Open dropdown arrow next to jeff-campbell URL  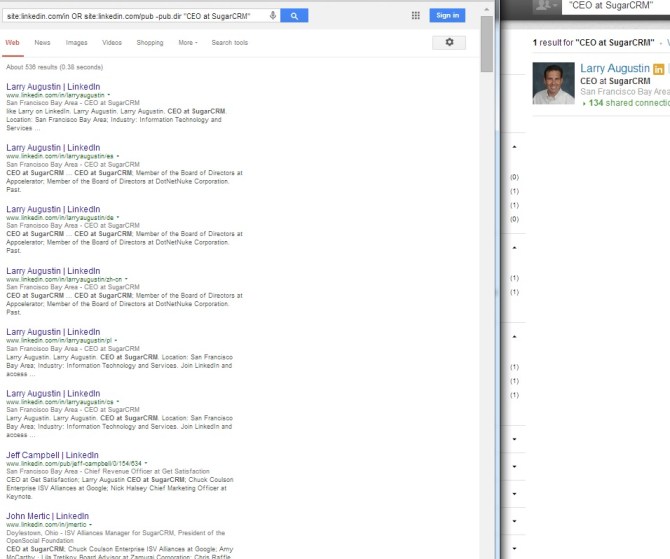click(x=146, y=463)
